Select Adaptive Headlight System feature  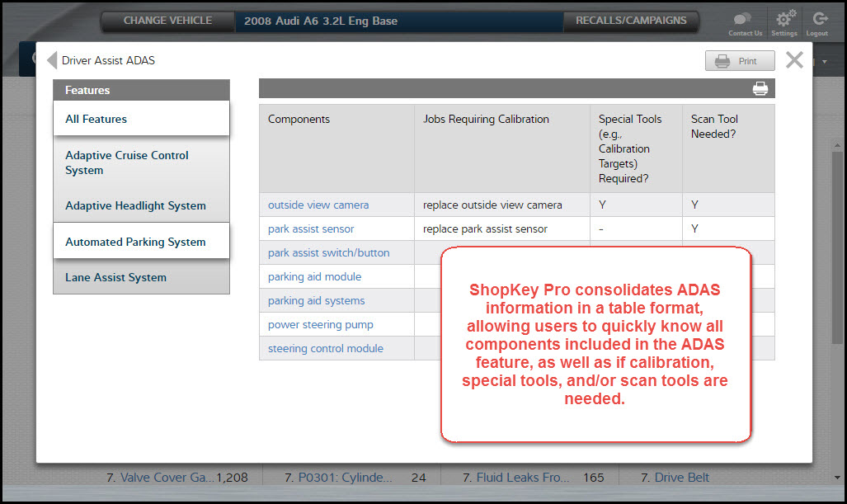point(142,206)
